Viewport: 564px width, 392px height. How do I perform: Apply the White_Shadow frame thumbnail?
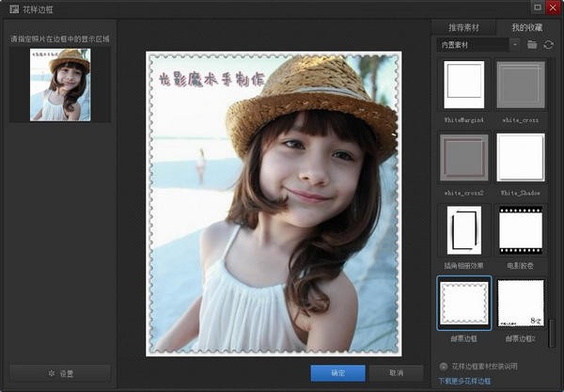[520, 157]
